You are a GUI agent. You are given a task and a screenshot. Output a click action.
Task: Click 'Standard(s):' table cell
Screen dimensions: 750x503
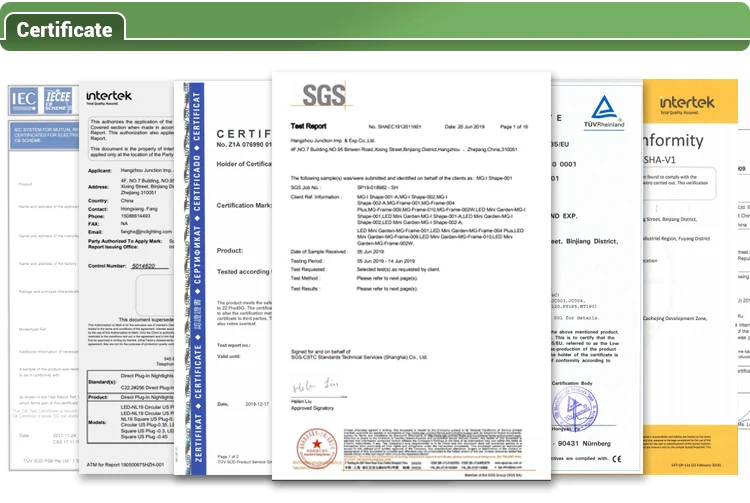tap(102, 382)
